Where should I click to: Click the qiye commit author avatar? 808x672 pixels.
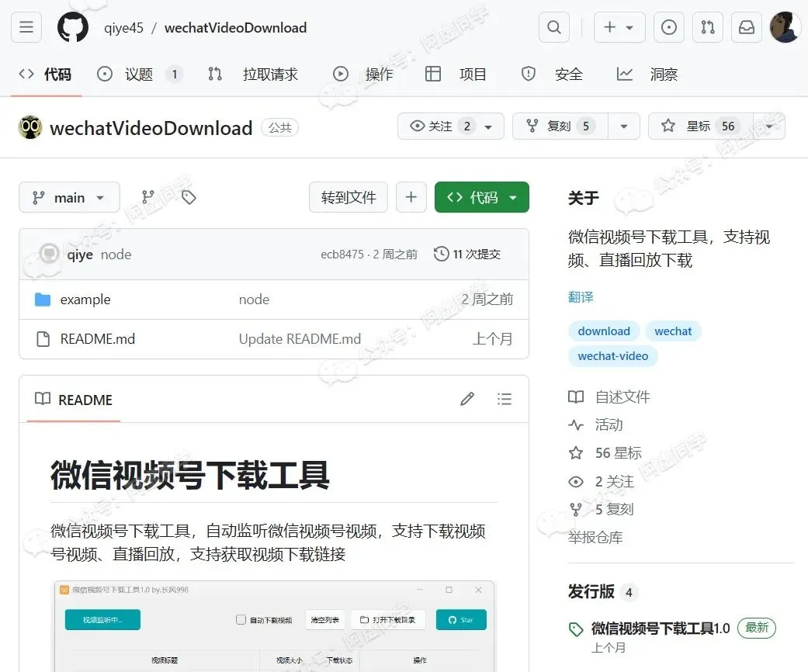point(50,254)
